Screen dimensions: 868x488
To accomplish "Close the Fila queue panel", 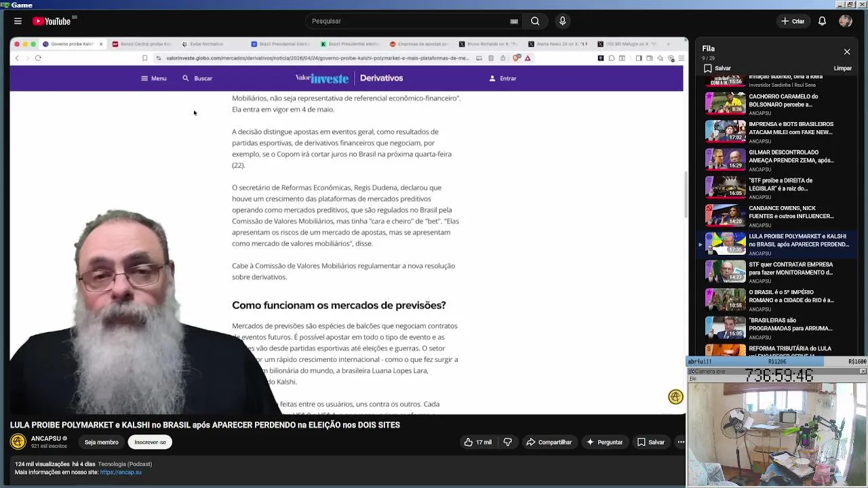I will (847, 52).
